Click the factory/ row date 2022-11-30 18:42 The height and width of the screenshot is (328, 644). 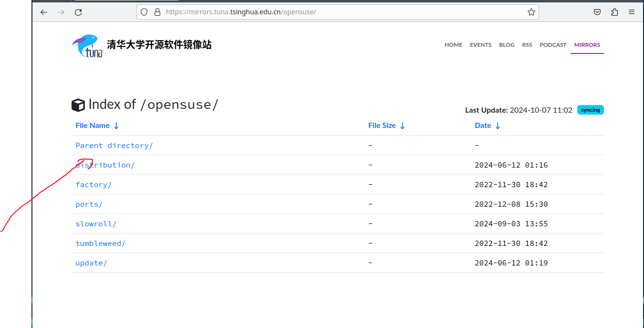click(511, 185)
